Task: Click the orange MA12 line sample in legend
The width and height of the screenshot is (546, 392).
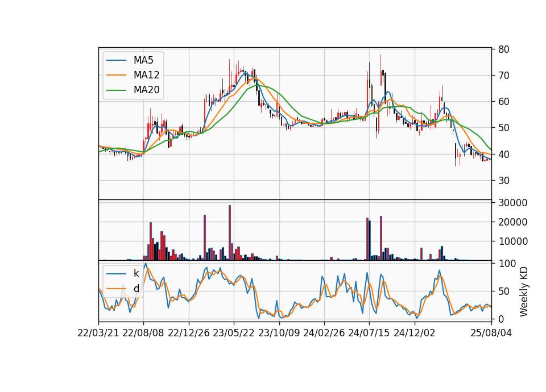Action: [x=116, y=76]
